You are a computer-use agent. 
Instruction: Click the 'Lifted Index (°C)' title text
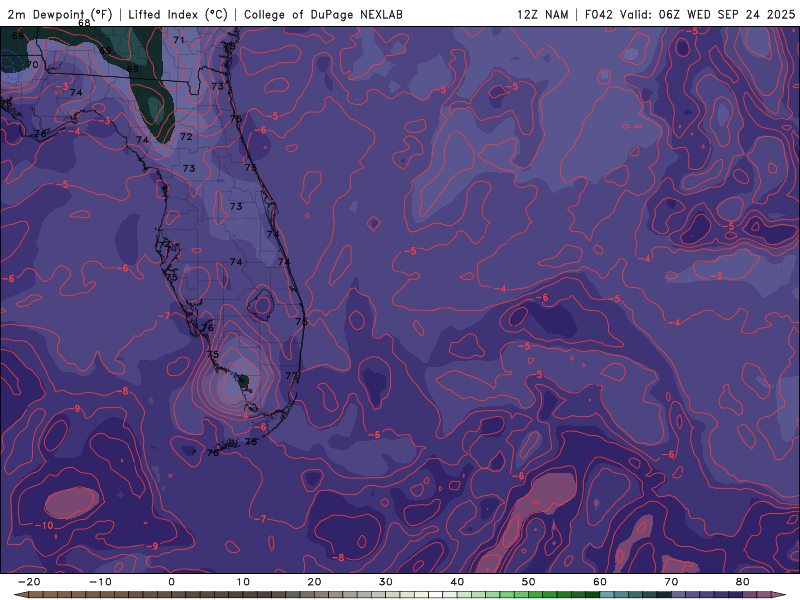point(178,14)
